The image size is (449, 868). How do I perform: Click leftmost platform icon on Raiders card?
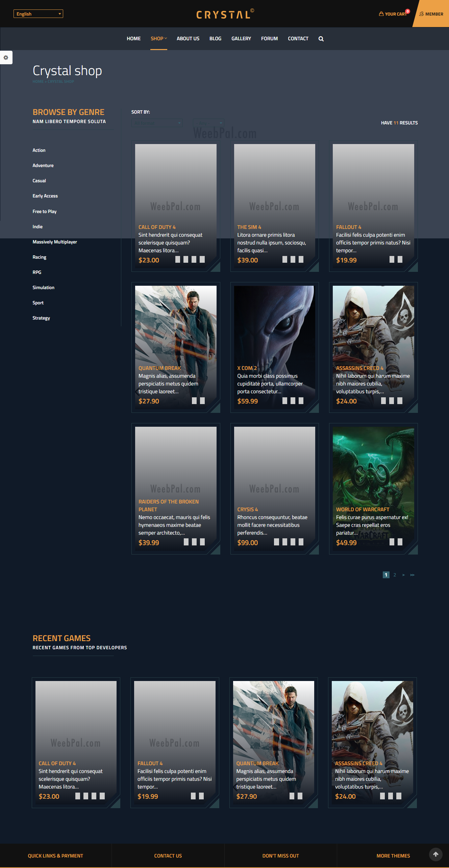tap(186, 542)
